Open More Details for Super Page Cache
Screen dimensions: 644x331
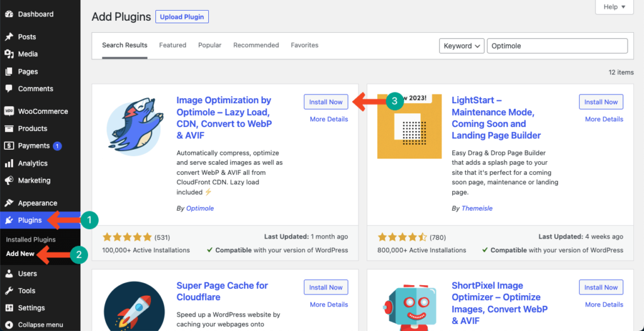tap(328, 305)
